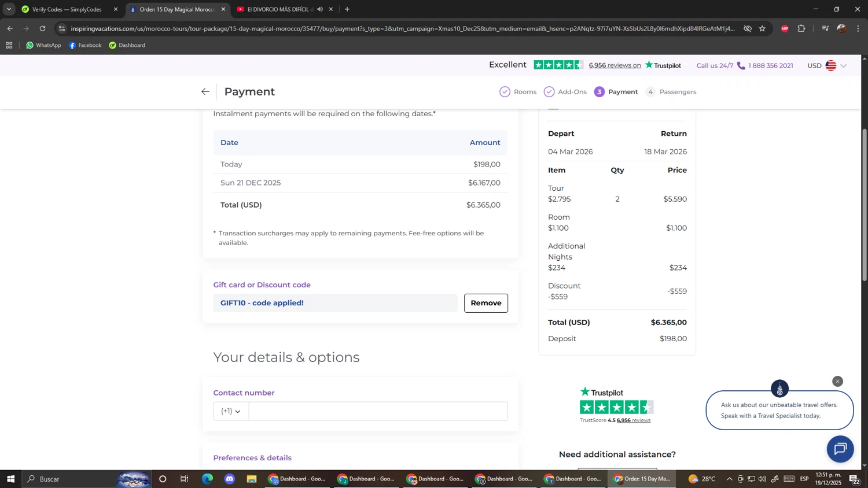
Task: Open the media control icon in toolbar
Action: [826, 28]
